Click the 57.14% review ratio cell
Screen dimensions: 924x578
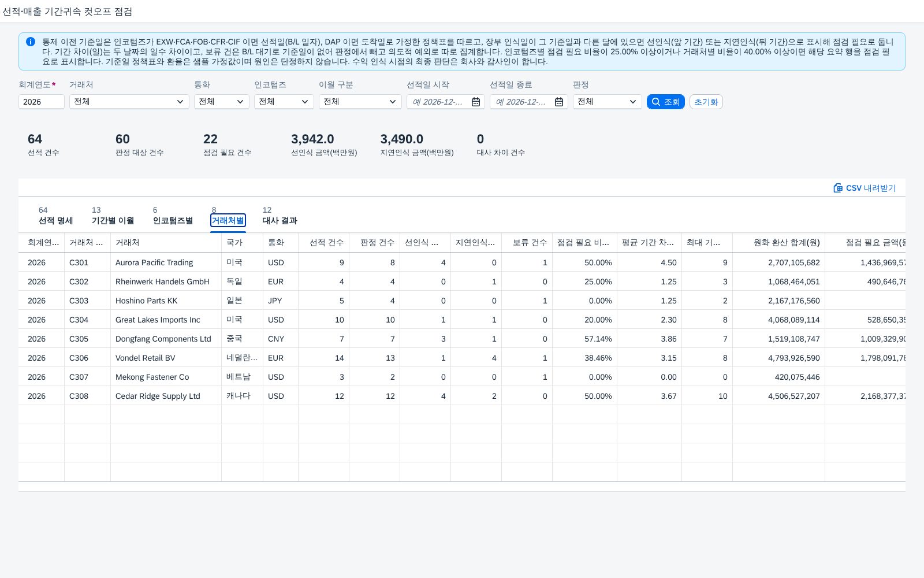(585, 339)
